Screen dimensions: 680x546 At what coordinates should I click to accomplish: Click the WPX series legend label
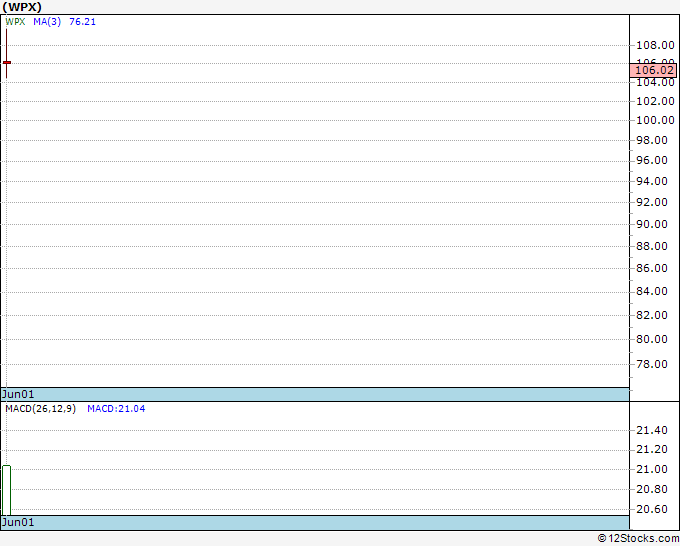[x=15, y=22]
